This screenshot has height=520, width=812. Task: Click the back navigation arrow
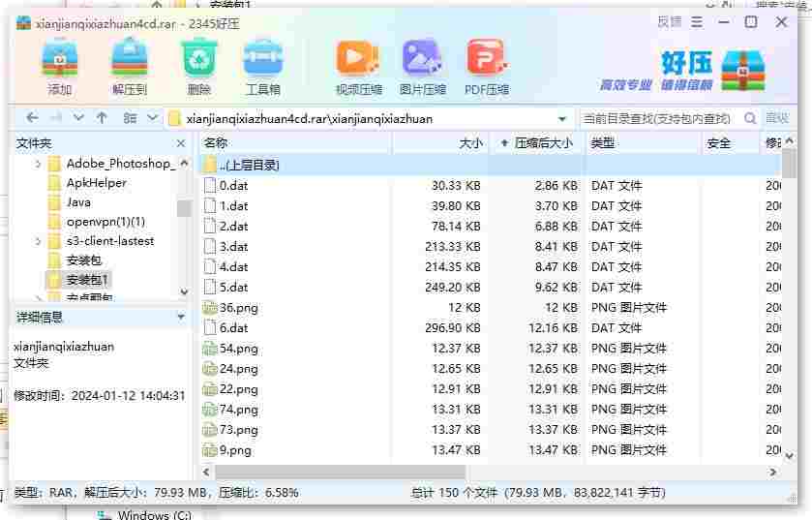(32, 118)
